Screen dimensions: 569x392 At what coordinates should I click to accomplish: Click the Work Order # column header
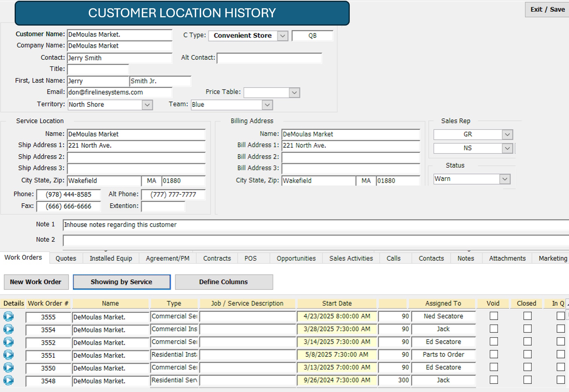click(x=48, y=303)
